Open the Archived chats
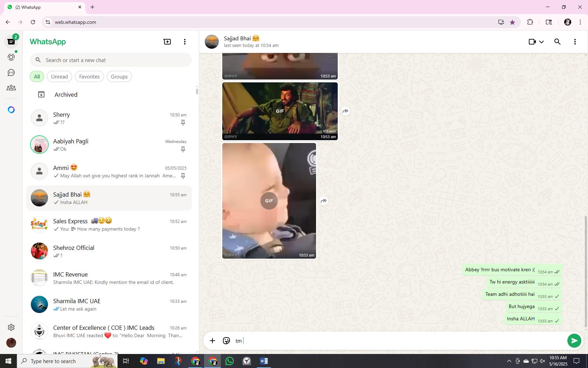Screen dimensions: 588x368 pyautogui.click(x=109, y=95)
